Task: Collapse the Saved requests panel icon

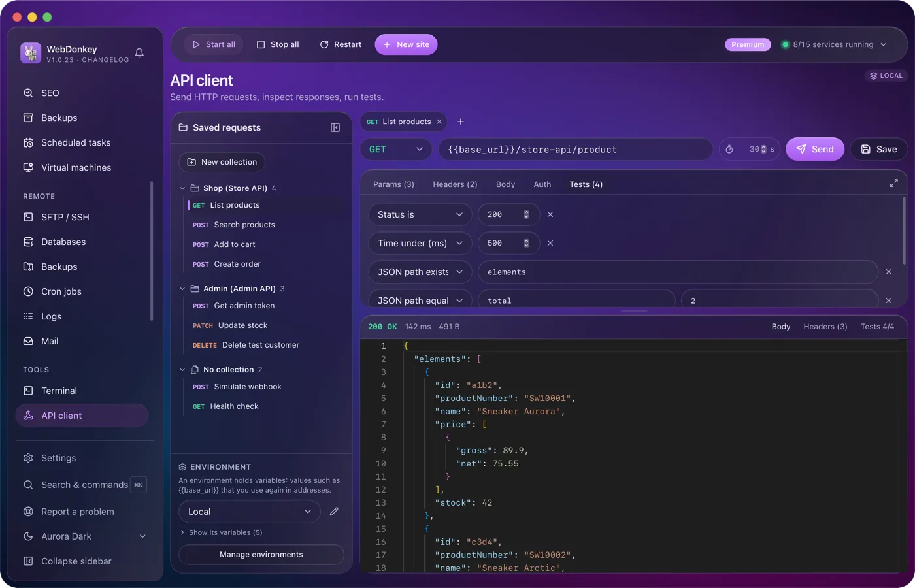Action: [335, 127]
